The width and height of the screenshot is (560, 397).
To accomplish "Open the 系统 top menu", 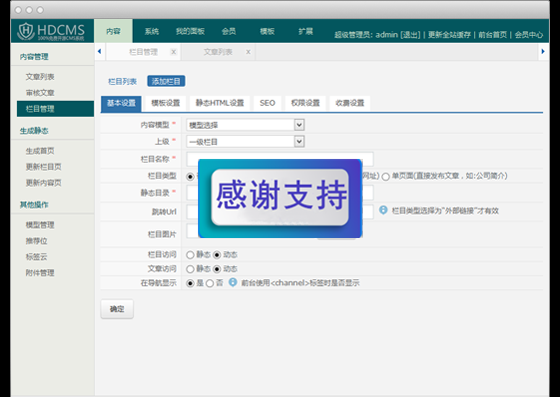I will [152, 31].
